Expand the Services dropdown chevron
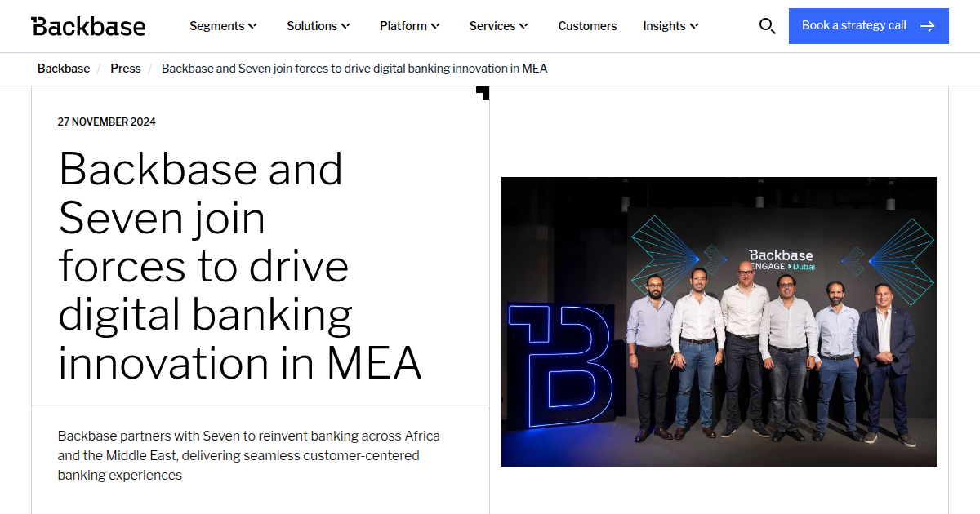 [x=523, y=25]
